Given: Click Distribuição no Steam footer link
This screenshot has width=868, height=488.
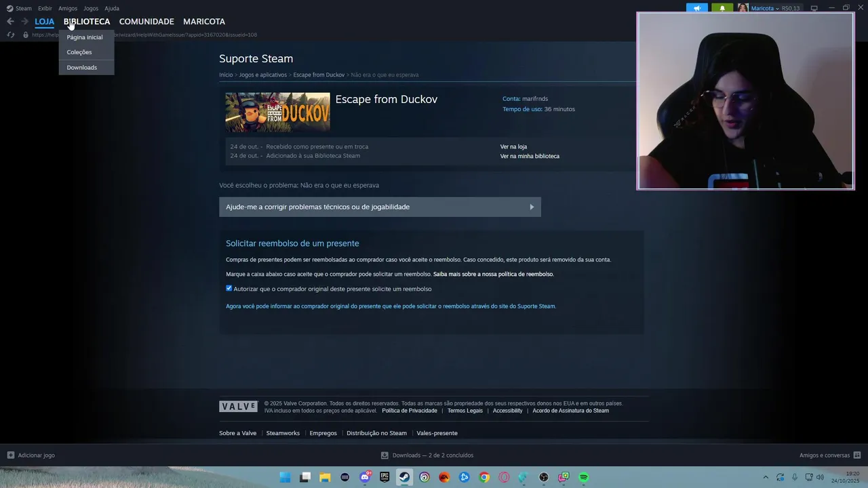Looking at the screenshot, I should pyautogui.click(x=376, y=433).
